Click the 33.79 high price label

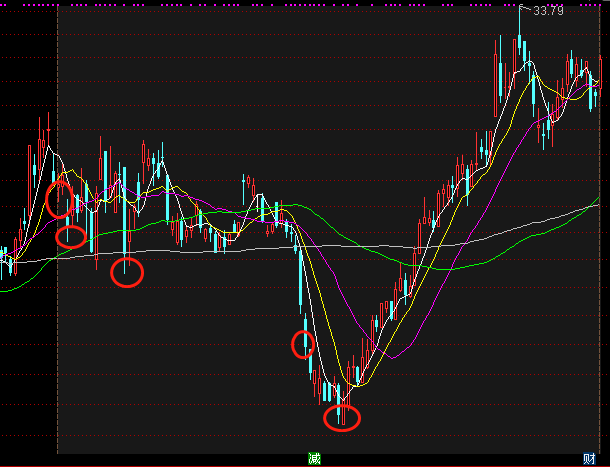click(548, 11)
